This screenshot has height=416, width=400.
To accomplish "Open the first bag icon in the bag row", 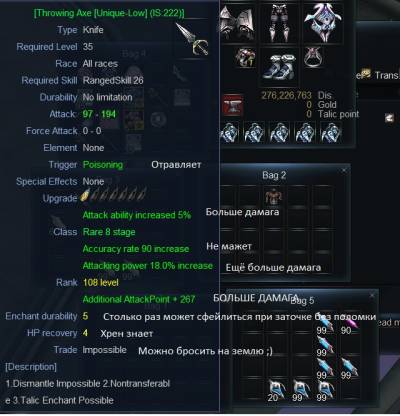I will 230,133.
